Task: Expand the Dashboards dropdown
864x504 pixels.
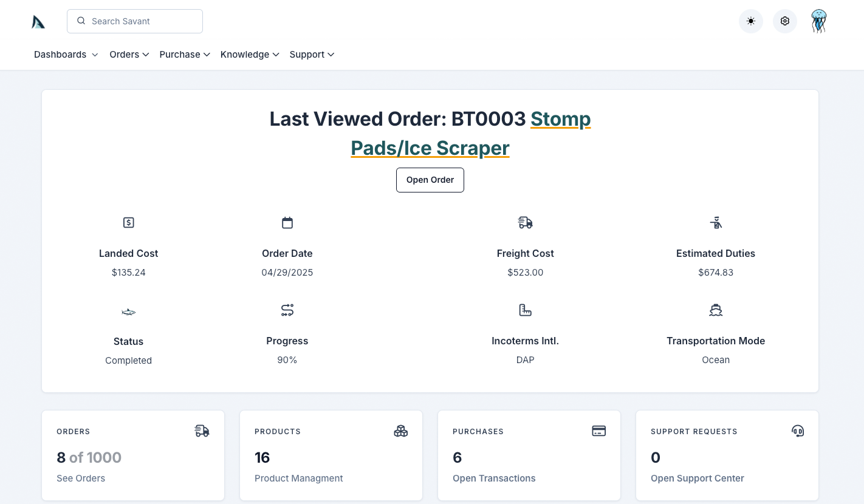Action: point(66,54)
